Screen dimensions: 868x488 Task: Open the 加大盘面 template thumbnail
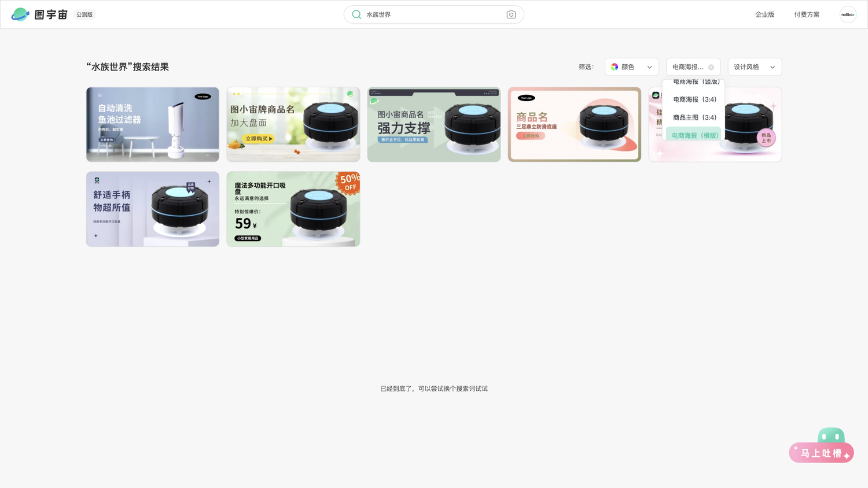click(x=293, y=124)
